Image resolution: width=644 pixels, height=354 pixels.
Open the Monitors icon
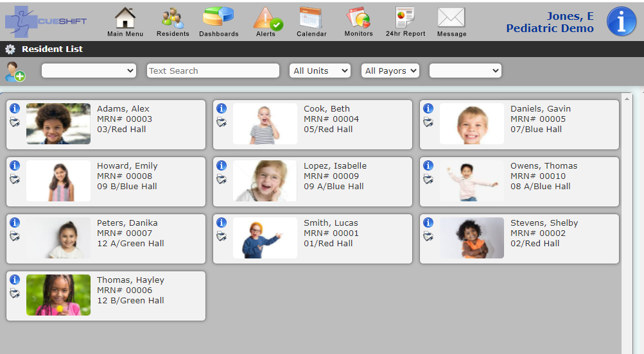coord(358,18)
